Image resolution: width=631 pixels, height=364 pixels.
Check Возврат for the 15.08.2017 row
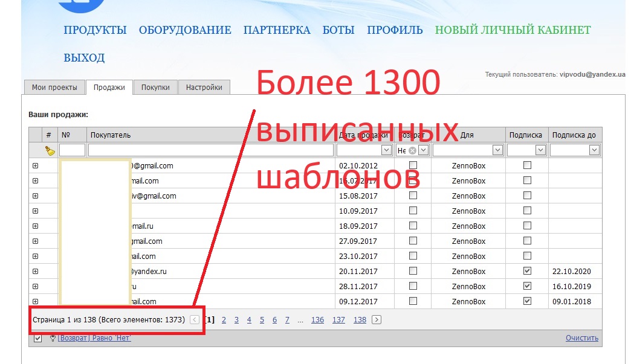click(x=413, y=195)
